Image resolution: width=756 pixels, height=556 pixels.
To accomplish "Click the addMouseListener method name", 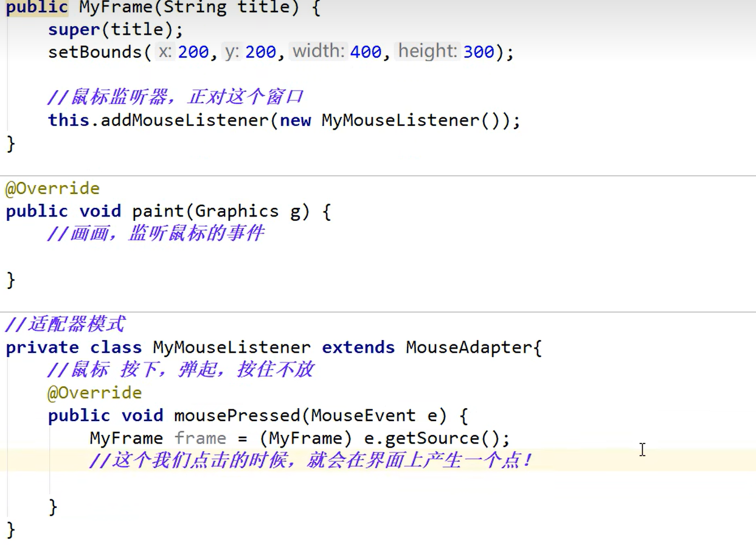I will point(184,120).
